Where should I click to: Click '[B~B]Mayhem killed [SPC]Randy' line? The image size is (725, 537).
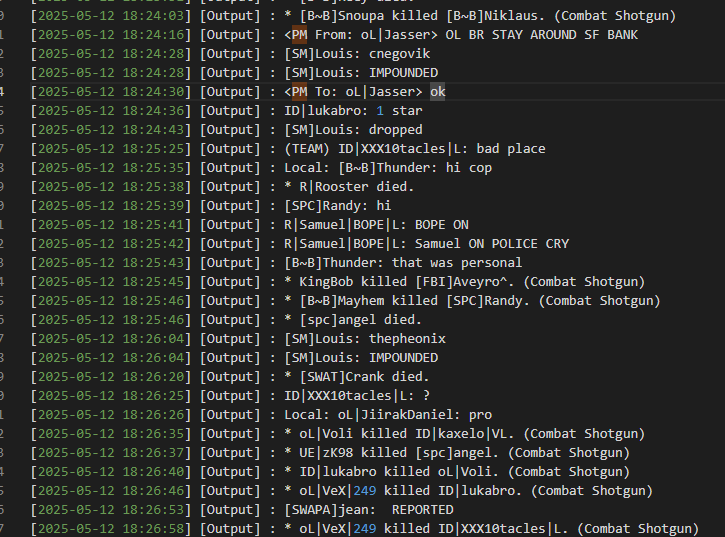346,300
